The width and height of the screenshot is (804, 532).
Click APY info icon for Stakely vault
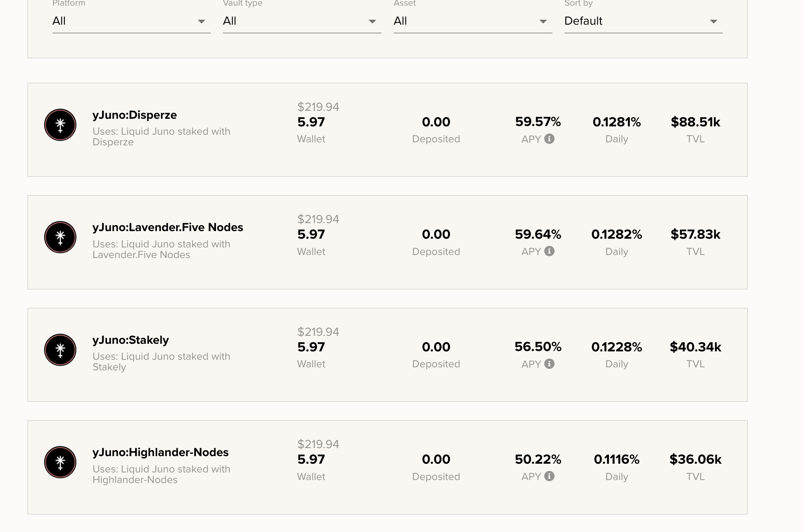(549, 364)
